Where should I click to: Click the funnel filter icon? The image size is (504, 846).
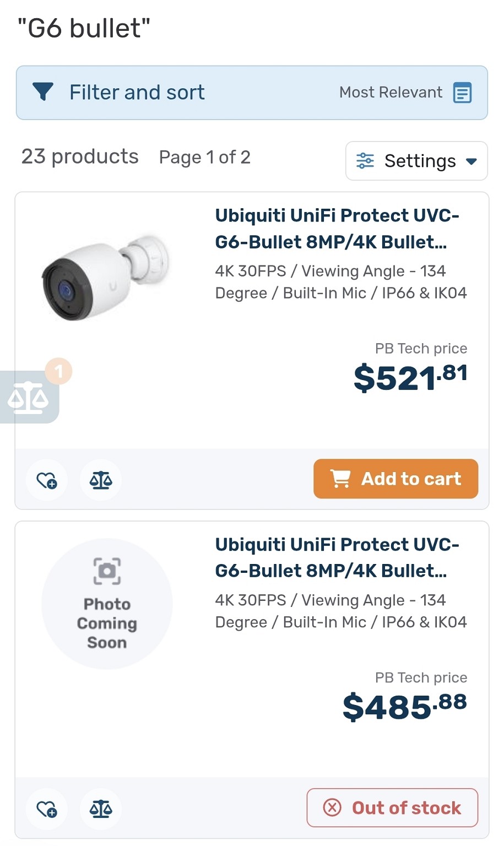pos(43,92)
